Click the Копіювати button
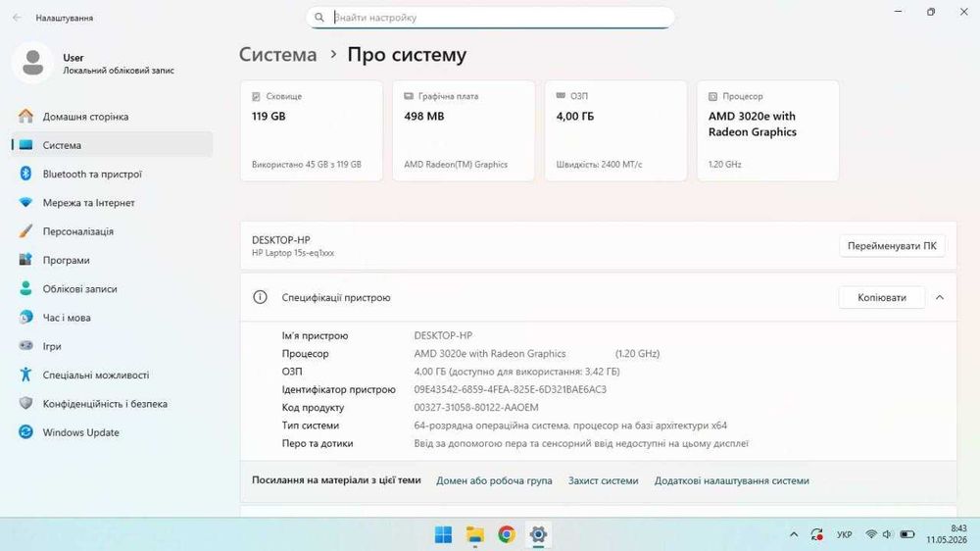 (x=882, y=298)
